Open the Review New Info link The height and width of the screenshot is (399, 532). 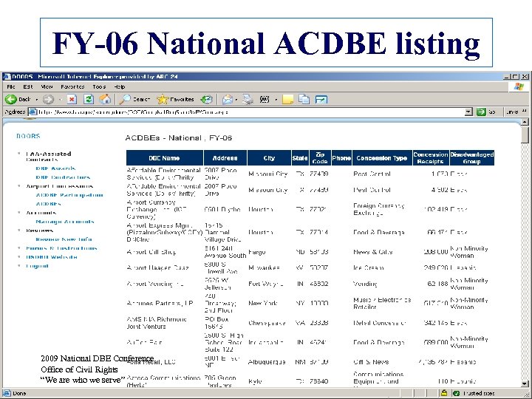click(64, 239)
